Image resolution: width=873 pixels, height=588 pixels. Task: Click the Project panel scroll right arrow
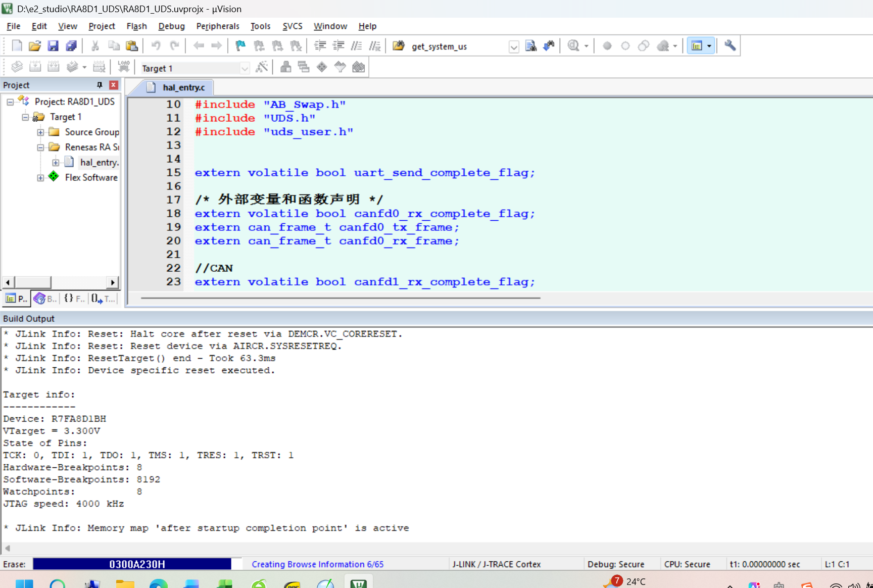point(113,282)
